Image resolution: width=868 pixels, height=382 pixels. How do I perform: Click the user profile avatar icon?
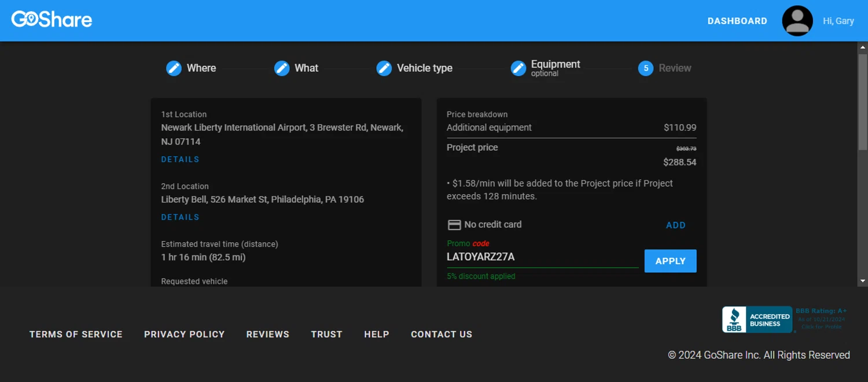coord(797,21)
